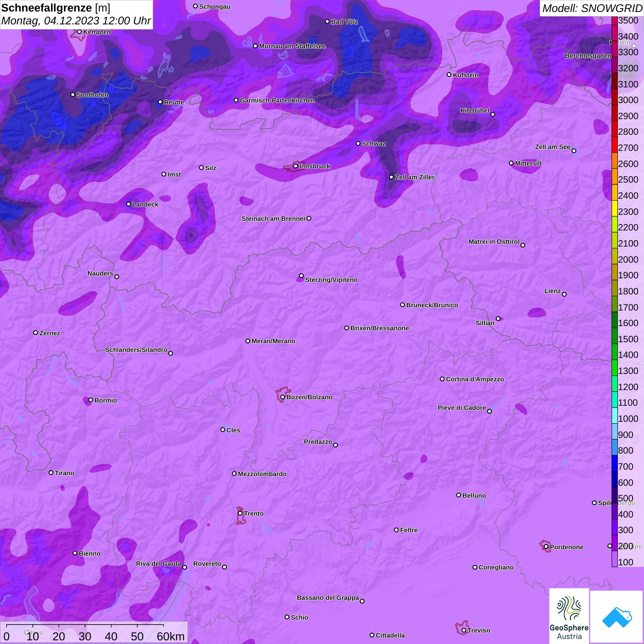The image size is (644, 644).
Task: Click the Matrei in Osttirol label
Action: [x=494, y=241]
